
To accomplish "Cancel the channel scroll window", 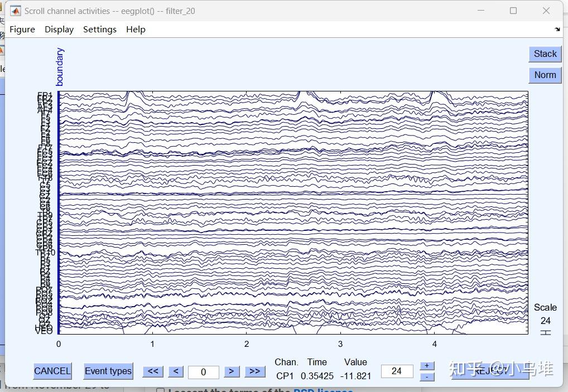I will pyautogui.click(x=52, y=371).
